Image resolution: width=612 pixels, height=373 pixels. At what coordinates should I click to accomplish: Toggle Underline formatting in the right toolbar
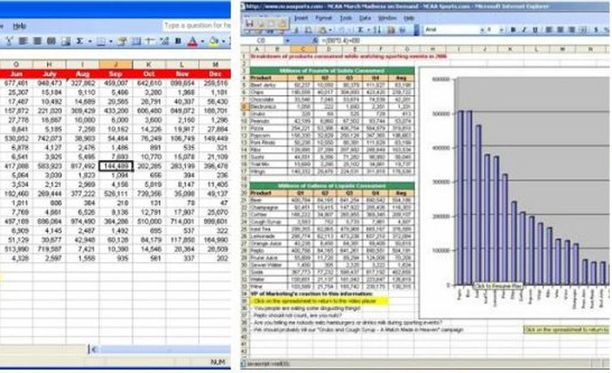535,30
